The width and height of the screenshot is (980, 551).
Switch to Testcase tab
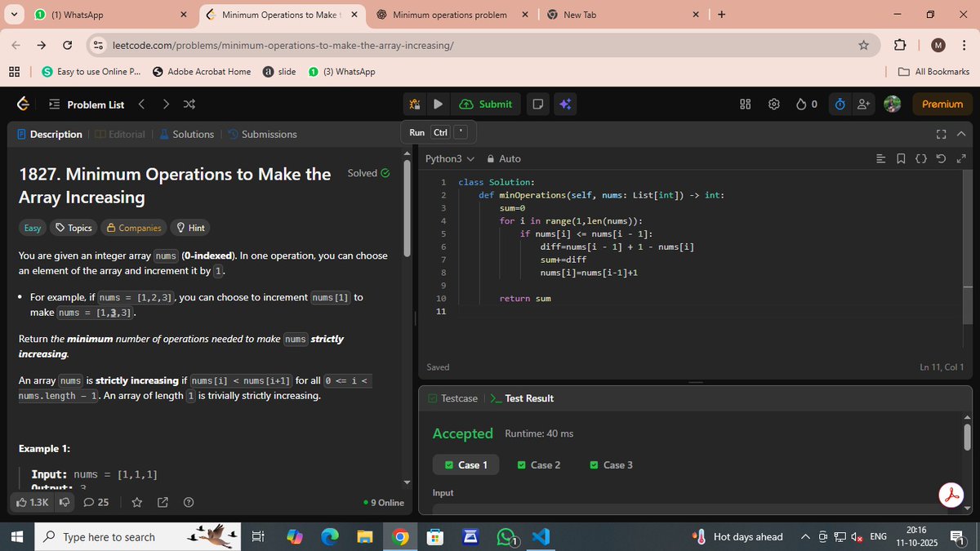tap(452, 398)
